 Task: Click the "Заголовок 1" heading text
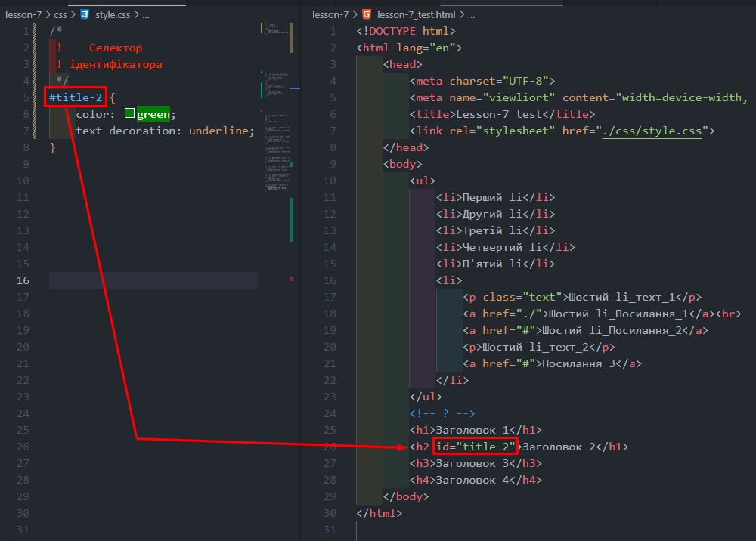point(472,430)
